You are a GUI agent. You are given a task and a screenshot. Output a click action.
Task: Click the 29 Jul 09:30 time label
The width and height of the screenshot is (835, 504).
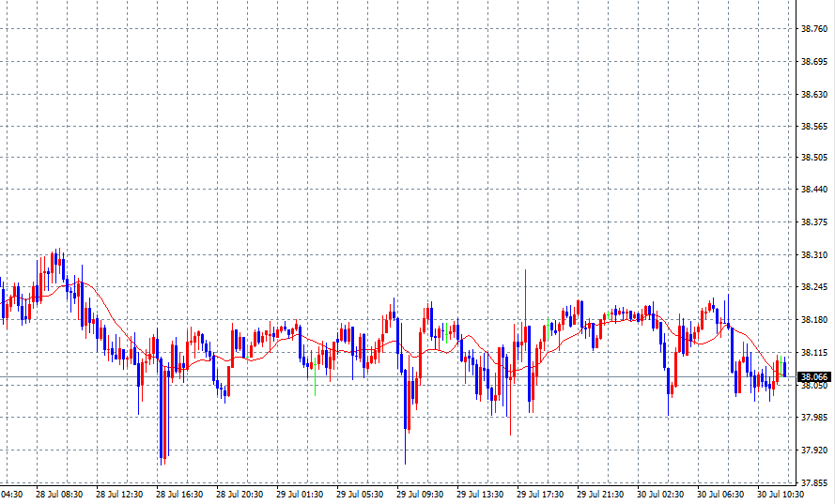[x=419, y=494]
